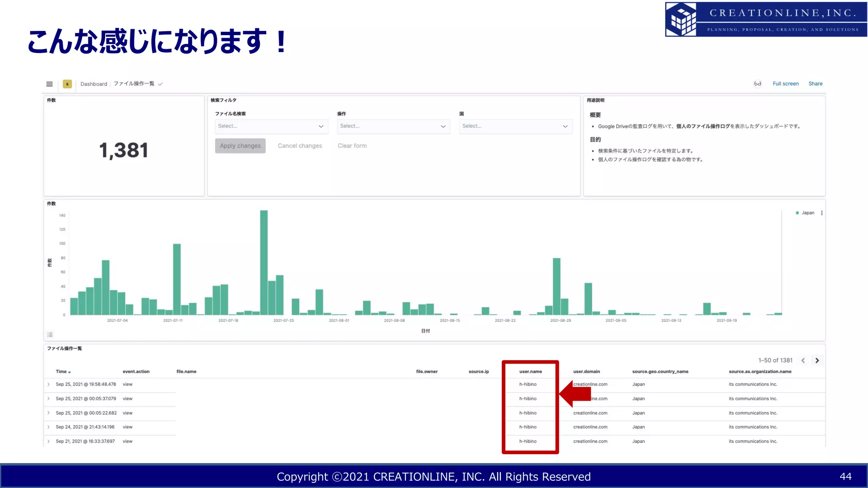Expand the Sep 21 16:33:37.697 row
The width and height of the screenshot is (868, 488).
click(49, 441)
